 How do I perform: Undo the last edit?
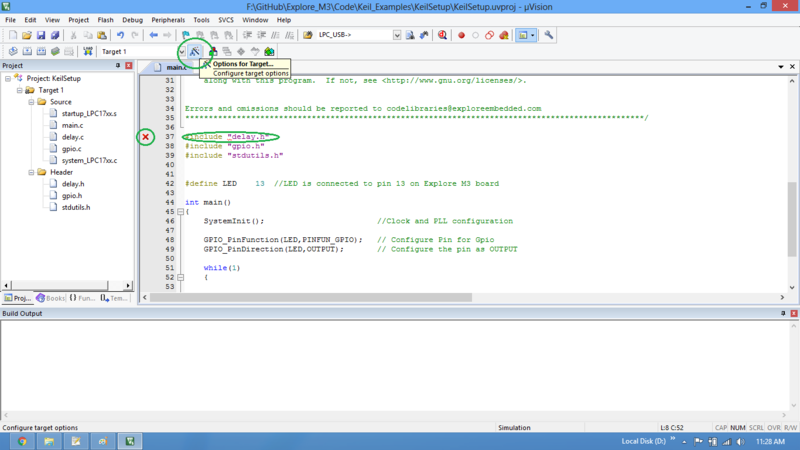120,35
